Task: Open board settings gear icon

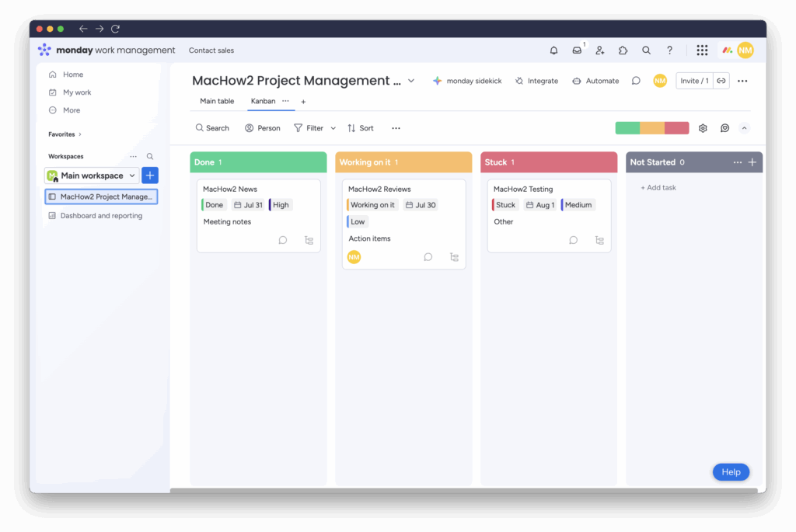Action: point(703,127)
